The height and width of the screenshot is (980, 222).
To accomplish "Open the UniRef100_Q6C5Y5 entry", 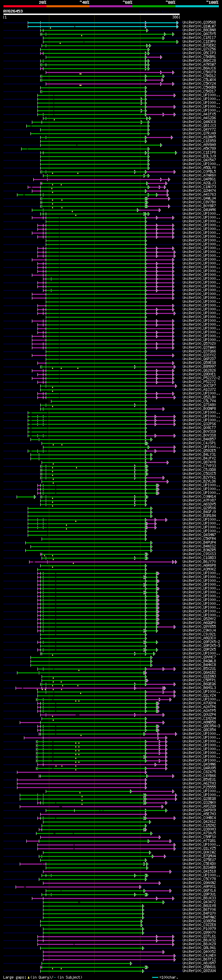I will [199, 34].
